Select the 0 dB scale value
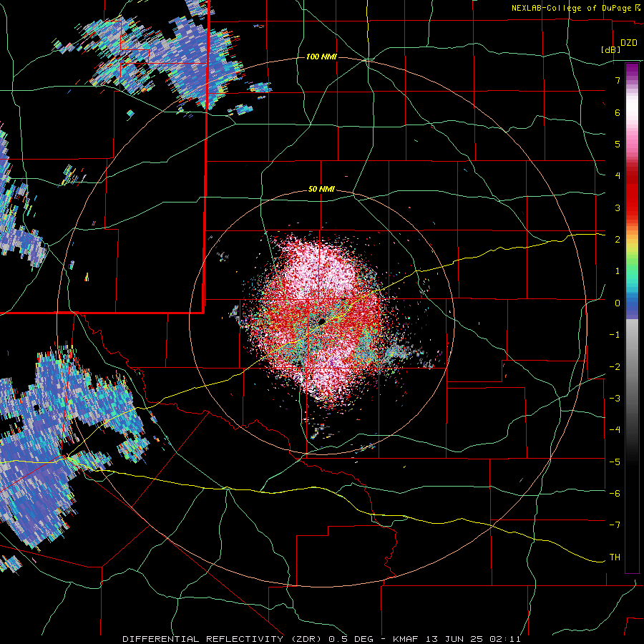The width and height of the screenshot is (644, 644). (618, 303)
